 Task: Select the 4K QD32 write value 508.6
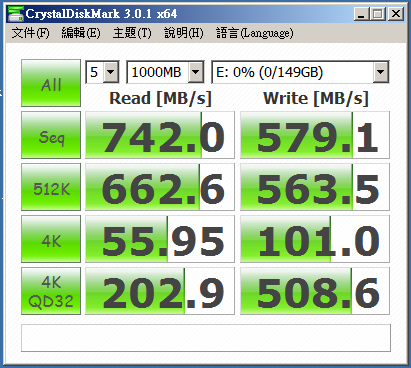(315, 291)
